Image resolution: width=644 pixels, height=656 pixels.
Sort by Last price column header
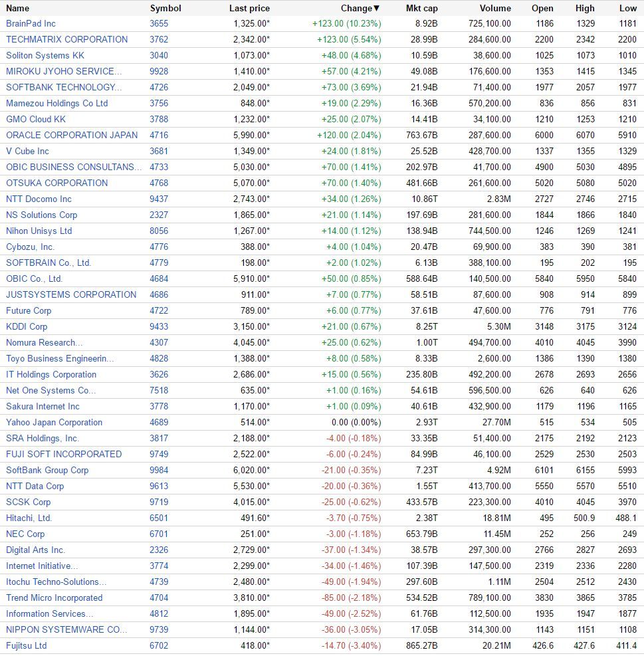(249, 9)
